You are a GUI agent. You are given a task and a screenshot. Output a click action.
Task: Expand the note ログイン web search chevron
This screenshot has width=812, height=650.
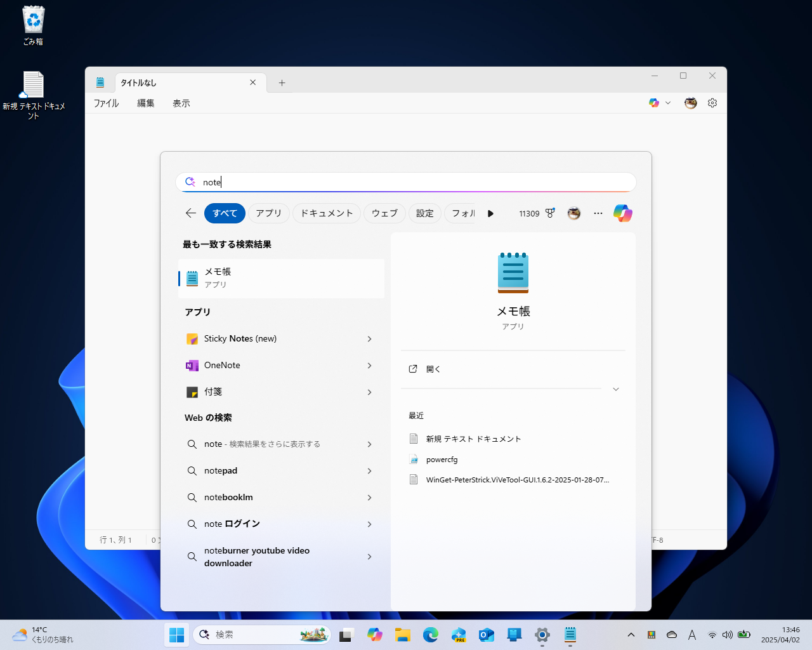[369, 524]
